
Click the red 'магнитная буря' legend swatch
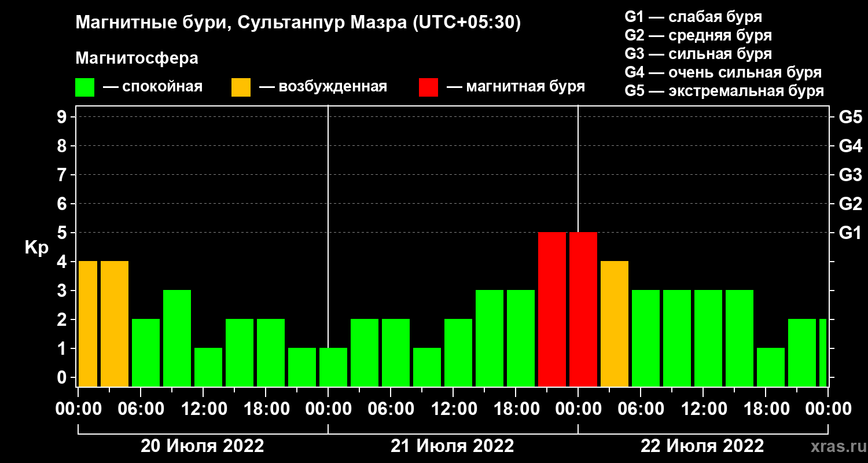click(428, 87)
